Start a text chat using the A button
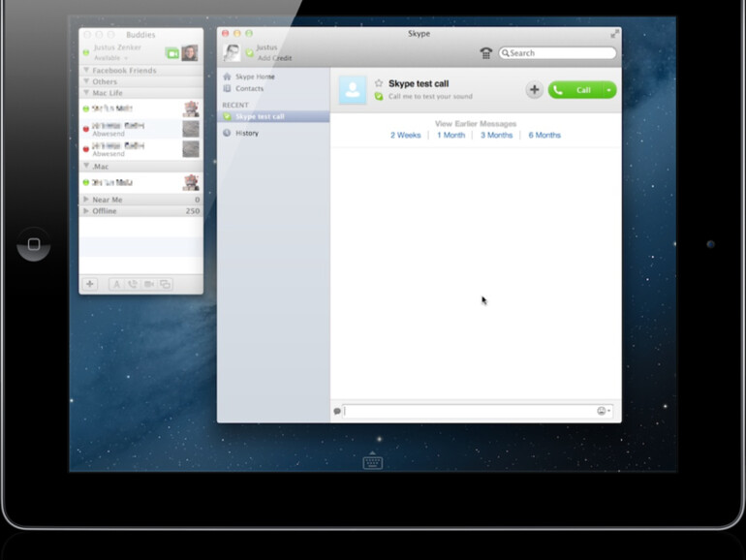The image size is (746, 560). [115, 284]
